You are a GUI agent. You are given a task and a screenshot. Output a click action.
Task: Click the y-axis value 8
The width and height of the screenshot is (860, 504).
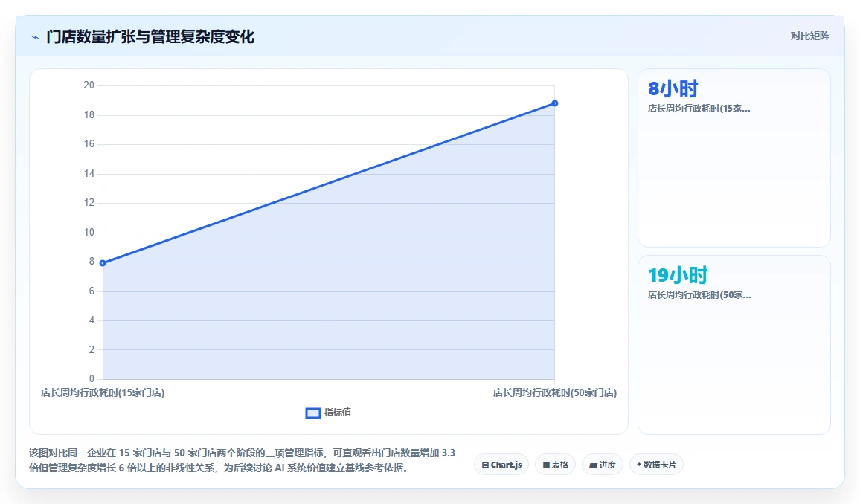click(x=92, y=262)
